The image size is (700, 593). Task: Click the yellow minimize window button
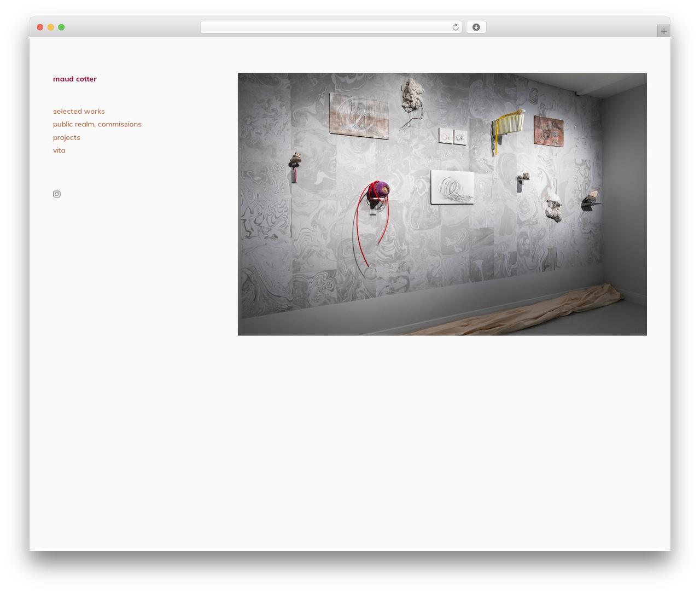coord(51,27)
